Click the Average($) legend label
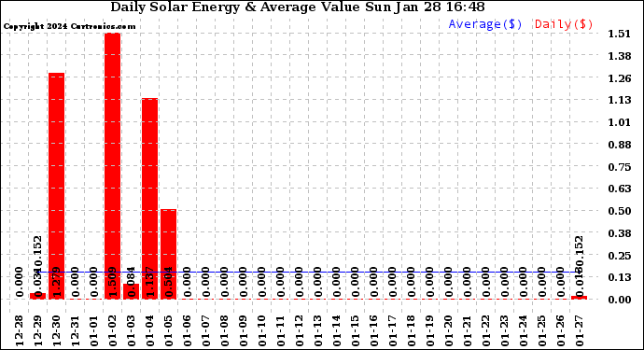 pos(485,24)
